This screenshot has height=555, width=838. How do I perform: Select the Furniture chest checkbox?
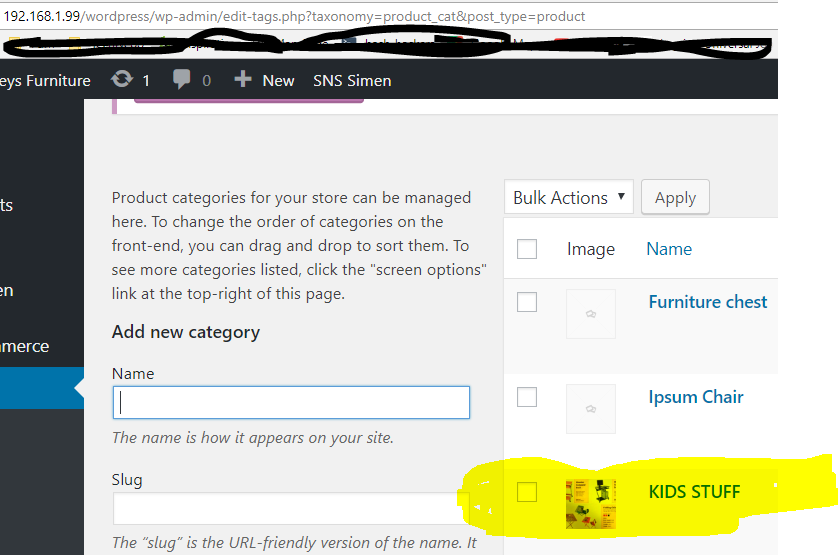click(527, 302)
